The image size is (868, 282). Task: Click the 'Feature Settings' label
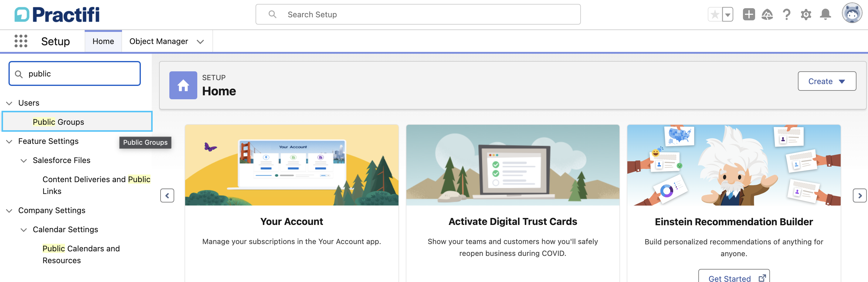click(x=48, y=141)
